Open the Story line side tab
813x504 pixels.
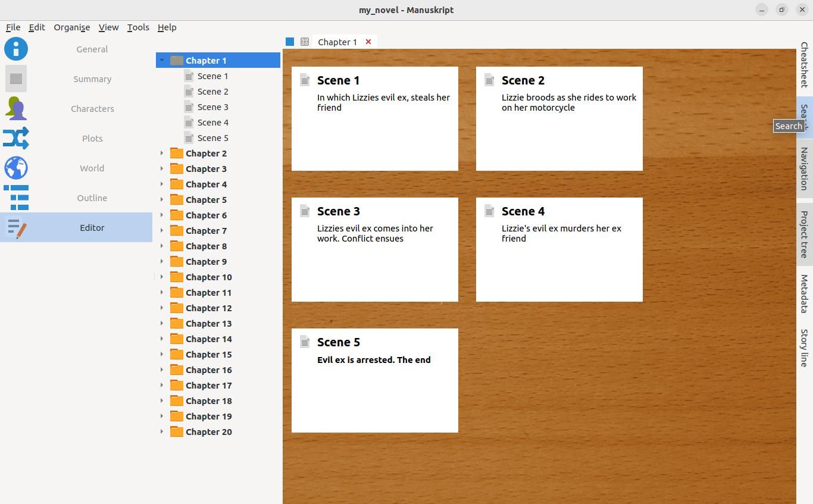(804, 348)
